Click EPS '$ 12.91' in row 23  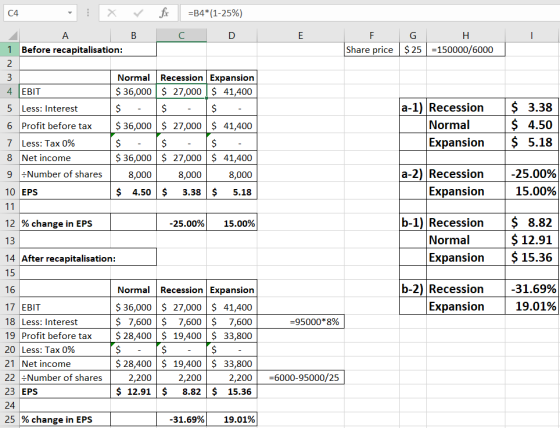point(134,392)
